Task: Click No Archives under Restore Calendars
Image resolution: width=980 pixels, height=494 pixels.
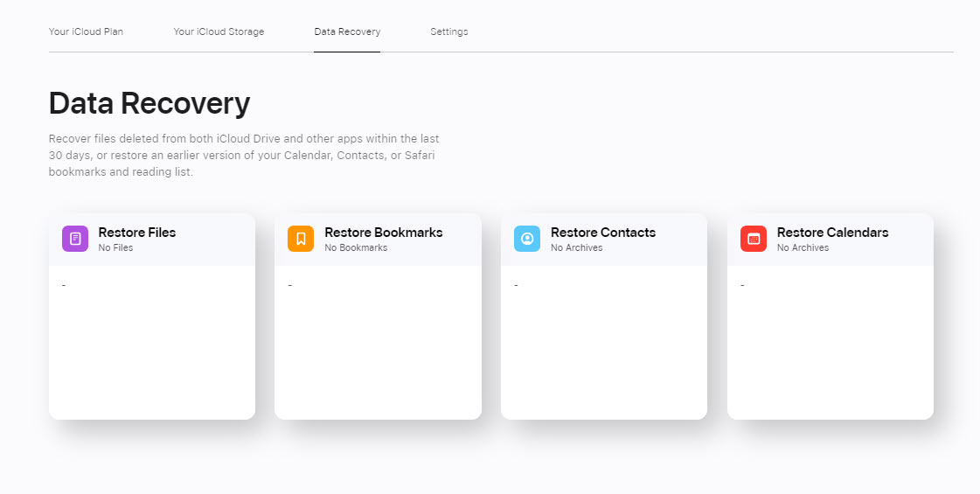Action: coord(803,247)
